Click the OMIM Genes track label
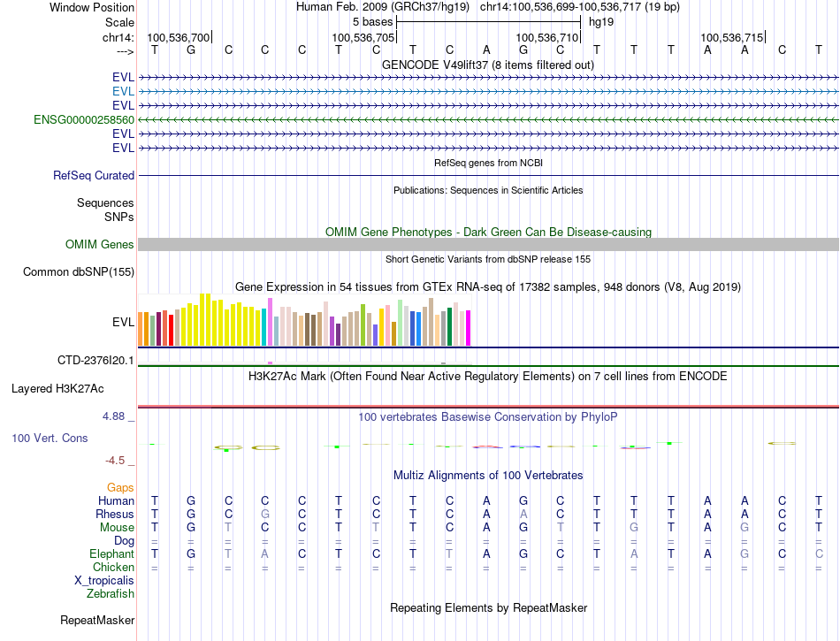 pos(100,245)
